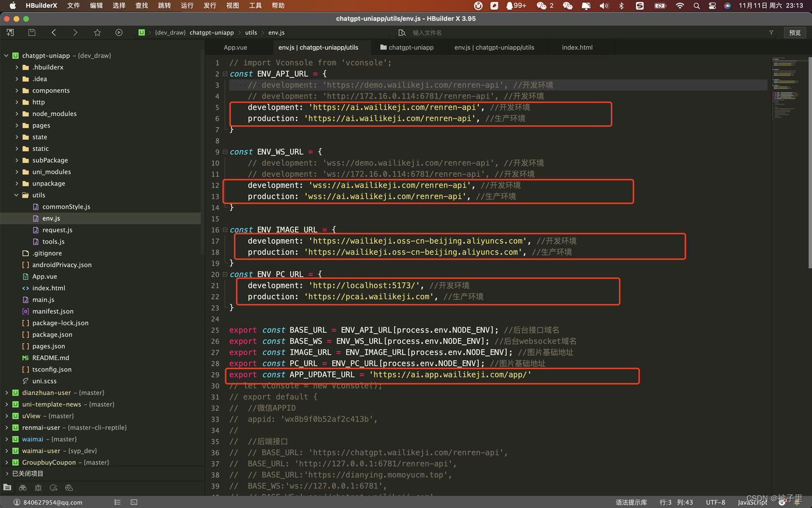
Task: Click the user account icon in status bar
Action: [17, 502]
